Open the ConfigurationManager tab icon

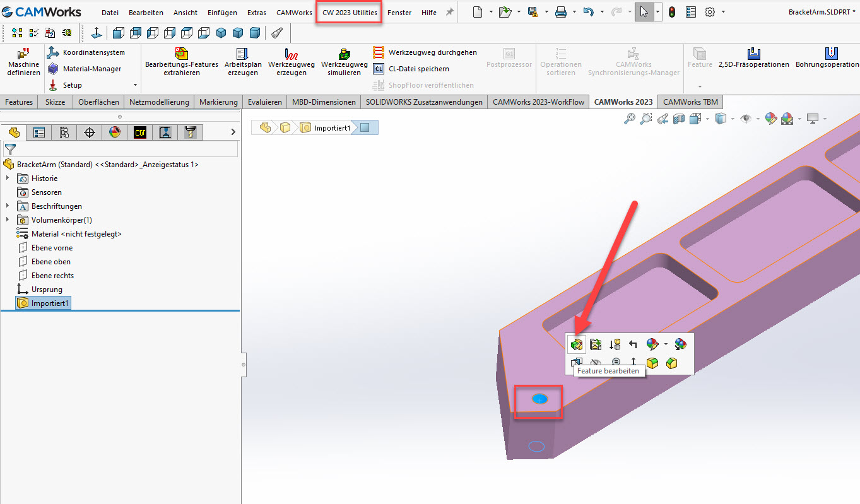(64, 132)
